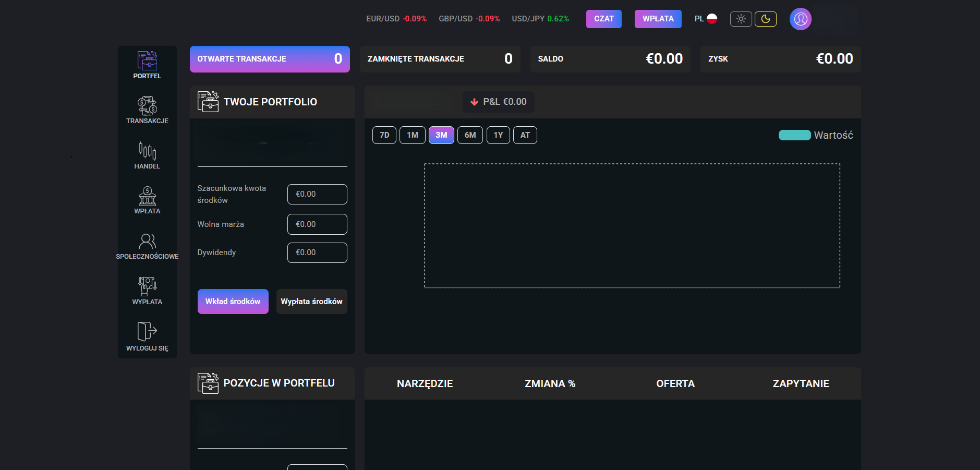Switch to light theme sun icon

click(x=741, y=19)
